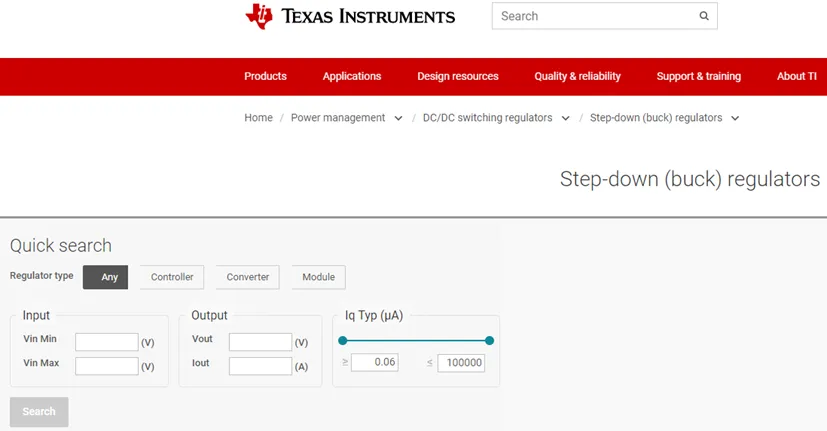Focus the Vin Min input field
827x431 pixels.
[107, 342]
